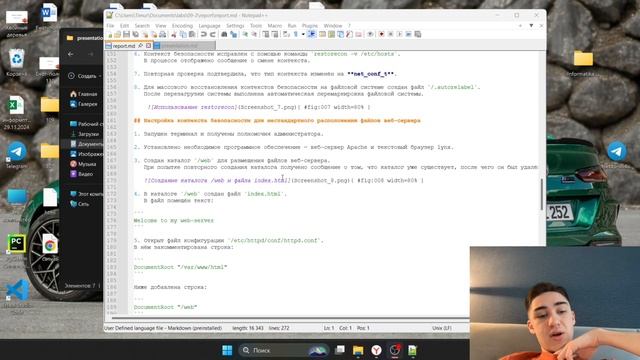
Task: Click Unix (LF) in status bar
Action: [442, 328]
